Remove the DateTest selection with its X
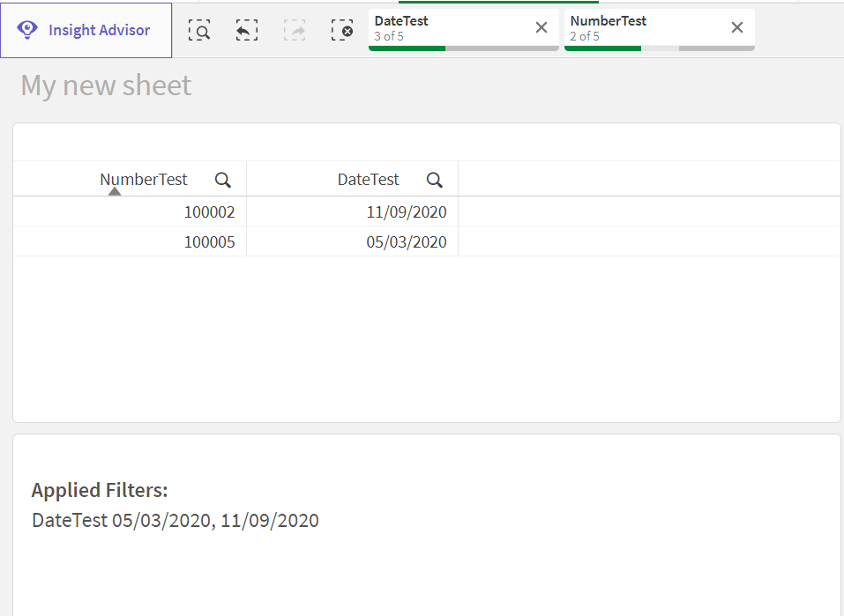 click(541, 27)
